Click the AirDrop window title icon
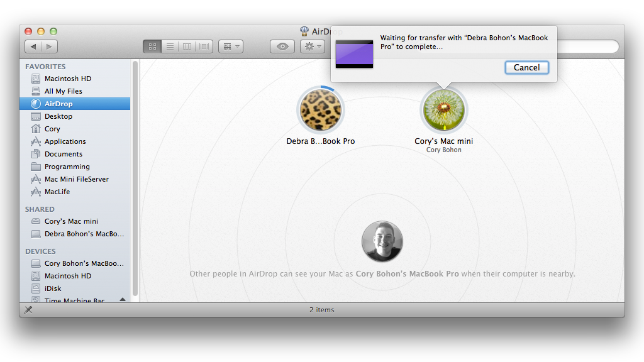 (304, 31)
